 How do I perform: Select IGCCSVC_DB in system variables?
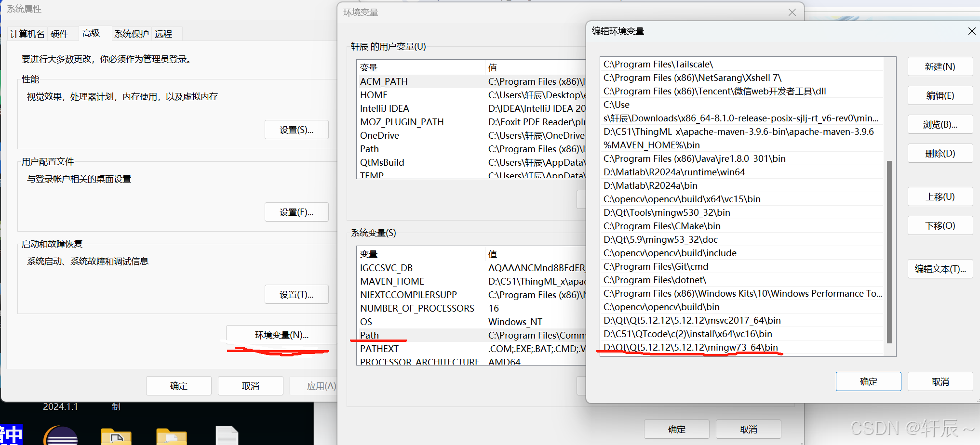[471, 268]
